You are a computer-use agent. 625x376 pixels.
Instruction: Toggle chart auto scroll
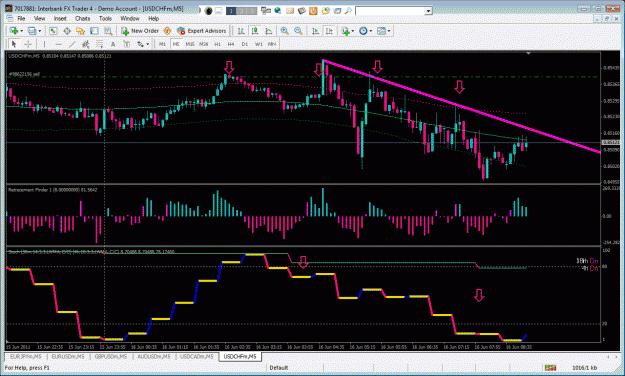pos(315,31)
